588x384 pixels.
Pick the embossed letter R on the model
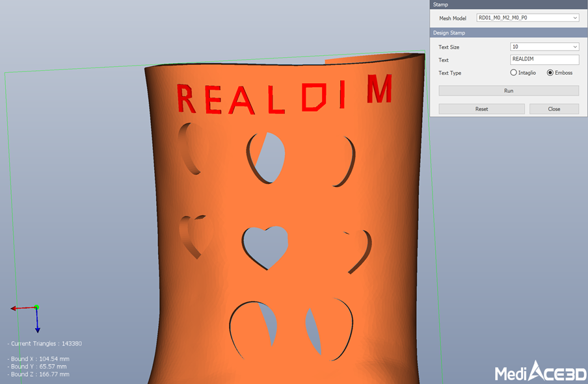(187, 99)
